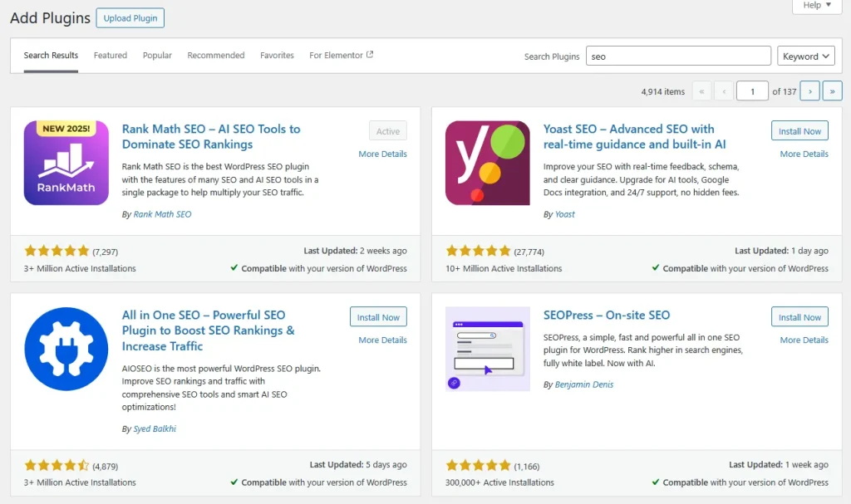Open the Keyword search type dropdown
This screenshot has width=851, height=504.
[x=805, y=56]
